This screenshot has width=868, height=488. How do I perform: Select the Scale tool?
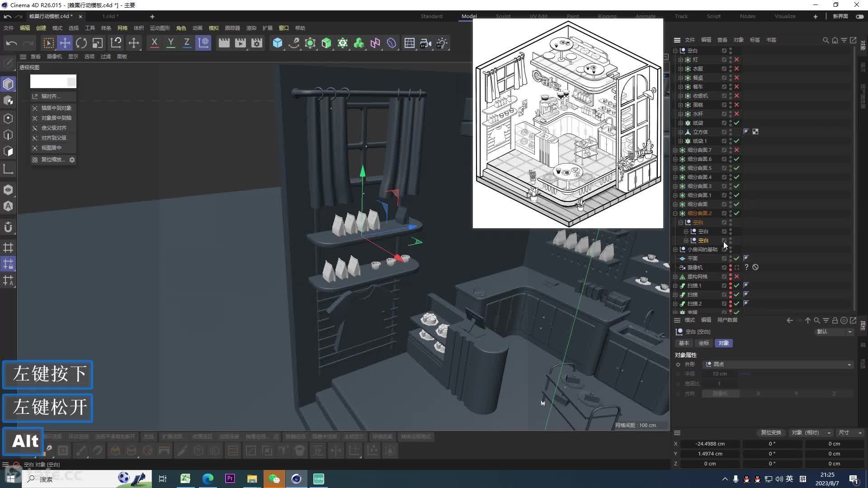[98, 43]
